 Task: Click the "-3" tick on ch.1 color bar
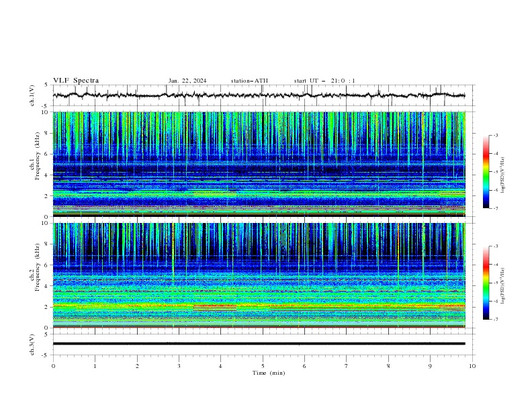click(495, 135)
